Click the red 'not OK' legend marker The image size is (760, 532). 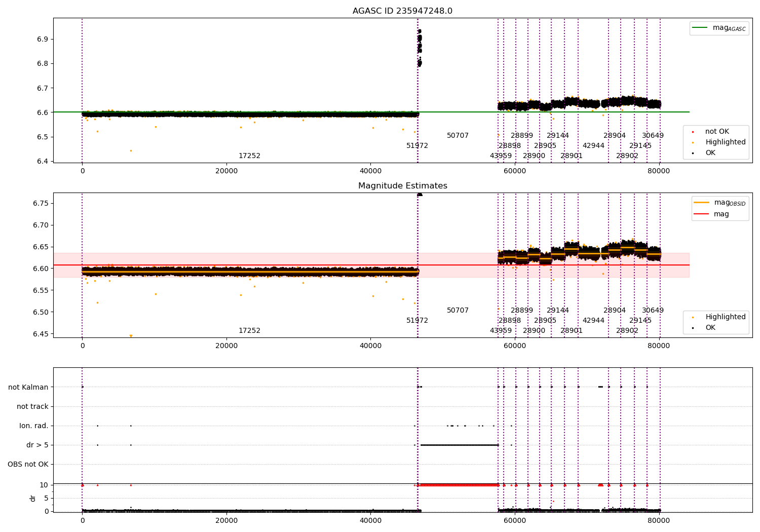[693, 132]
